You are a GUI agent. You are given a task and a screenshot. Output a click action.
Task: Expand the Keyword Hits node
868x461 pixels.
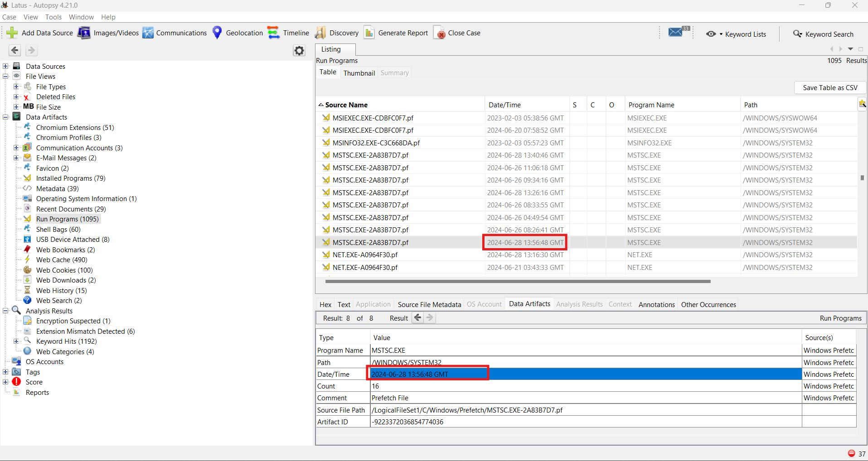click(x=16, y=341)
